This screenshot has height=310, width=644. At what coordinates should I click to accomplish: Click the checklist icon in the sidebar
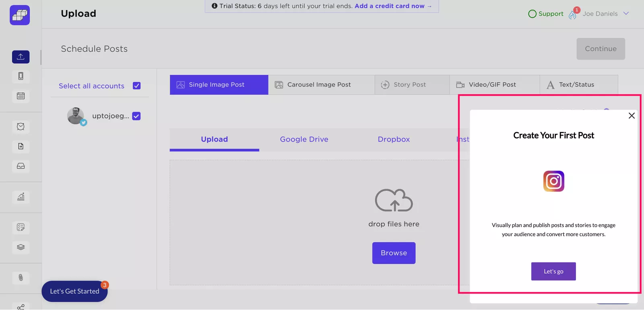tap(21, 227)
